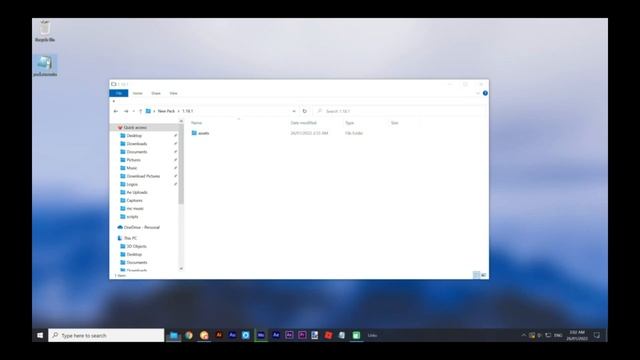Select Quick access in the navigation pane
Viewport: 640px width, 360px height.
[135, 127]
